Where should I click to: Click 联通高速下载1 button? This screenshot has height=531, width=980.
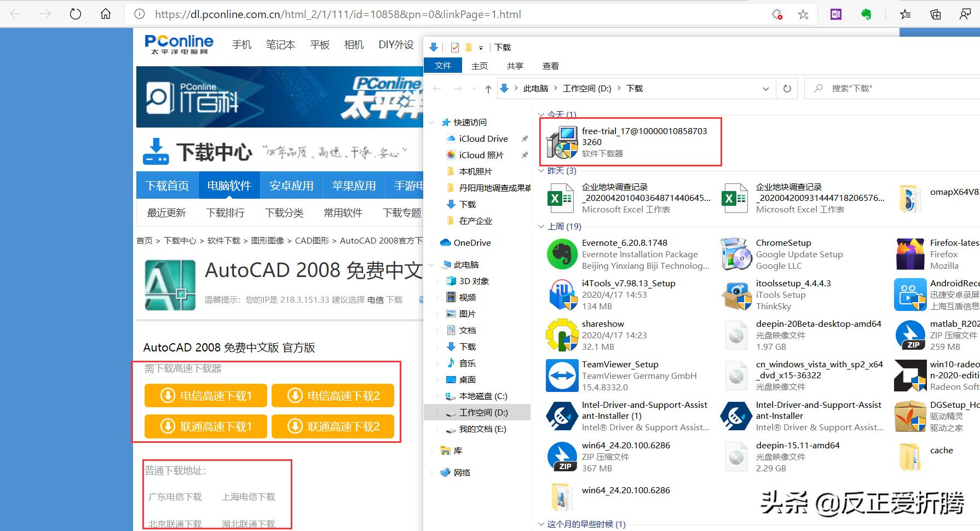(206, 426)
